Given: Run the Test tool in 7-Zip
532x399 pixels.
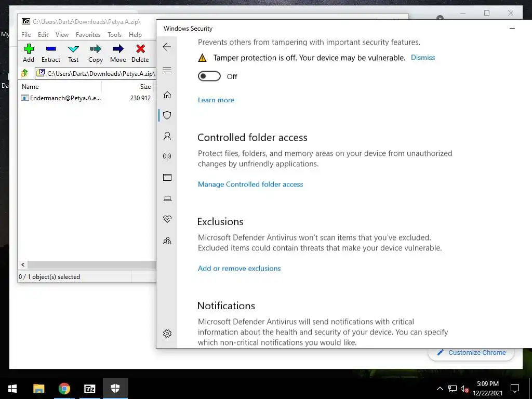Looking at the screenshot, I should pyautogui.click(x=73, y=54).
